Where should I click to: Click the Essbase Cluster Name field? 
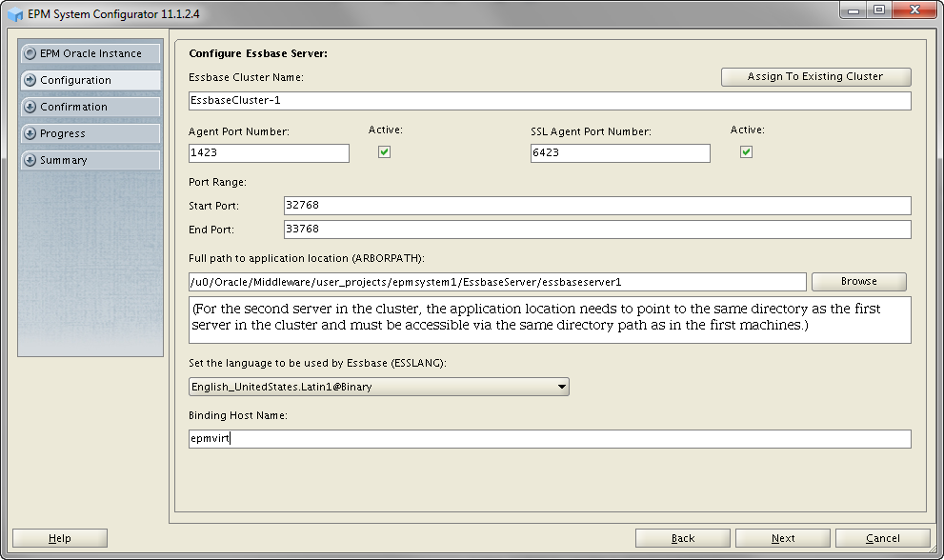pos(550,101)
